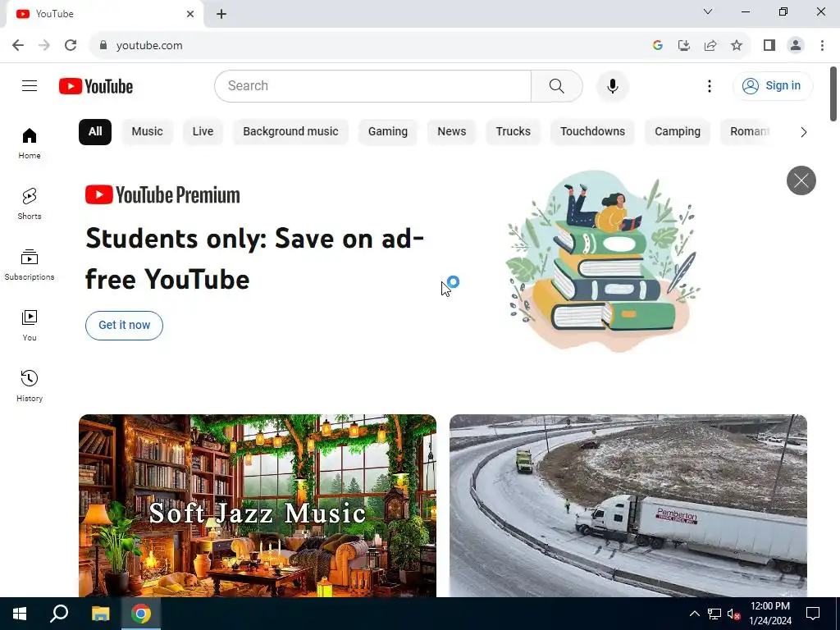
Task: Click into the YouTube search box
Action: click(x=373, y=85)
